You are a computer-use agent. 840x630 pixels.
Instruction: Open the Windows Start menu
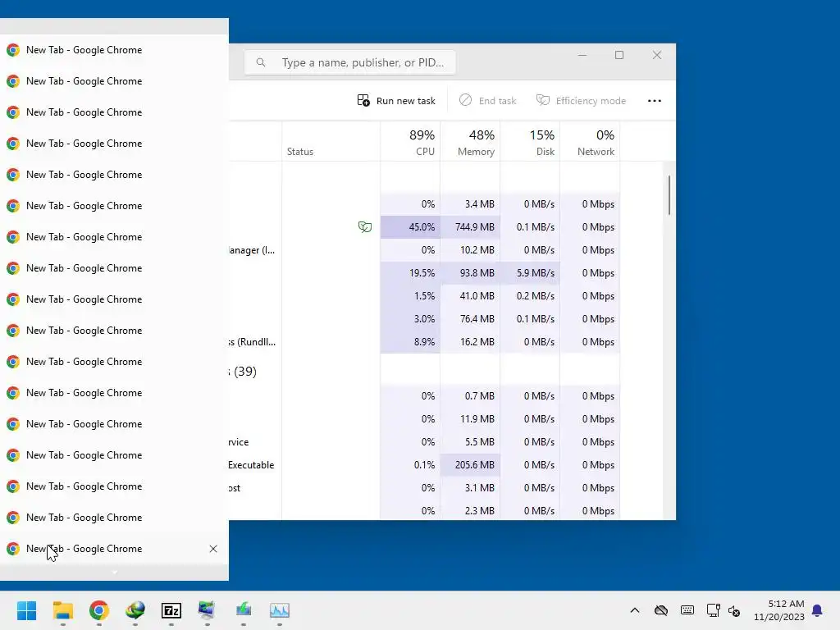[27, 610]
